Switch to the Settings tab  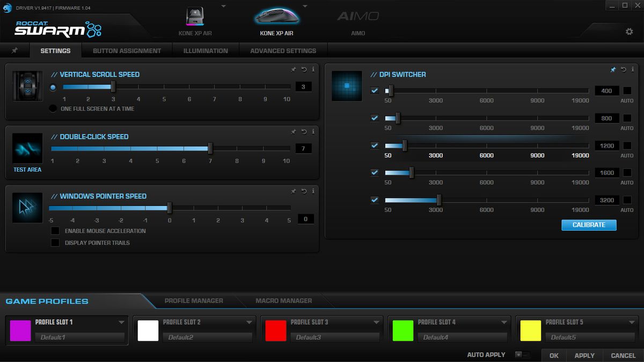coord(55,50)
